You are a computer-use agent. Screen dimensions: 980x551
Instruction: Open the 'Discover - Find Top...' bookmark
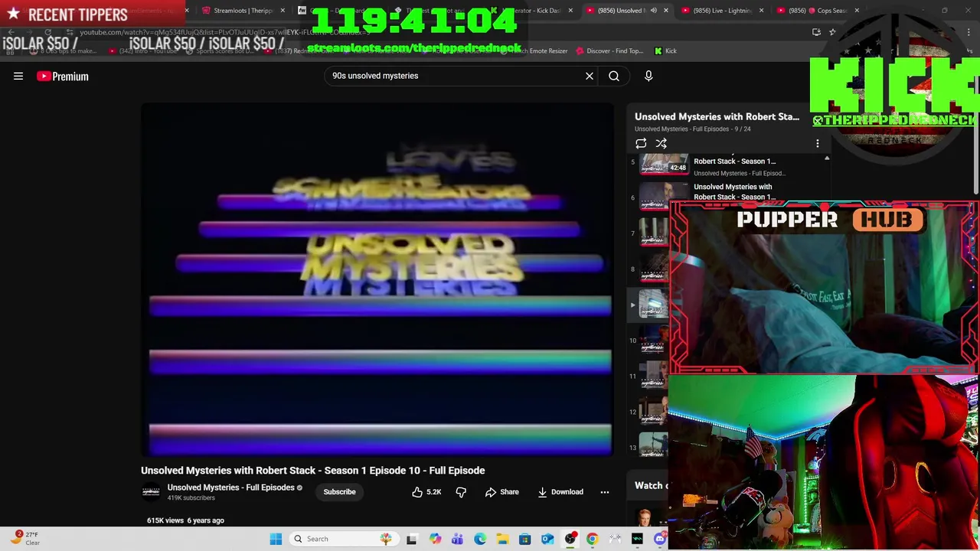(x=609, y=51)
